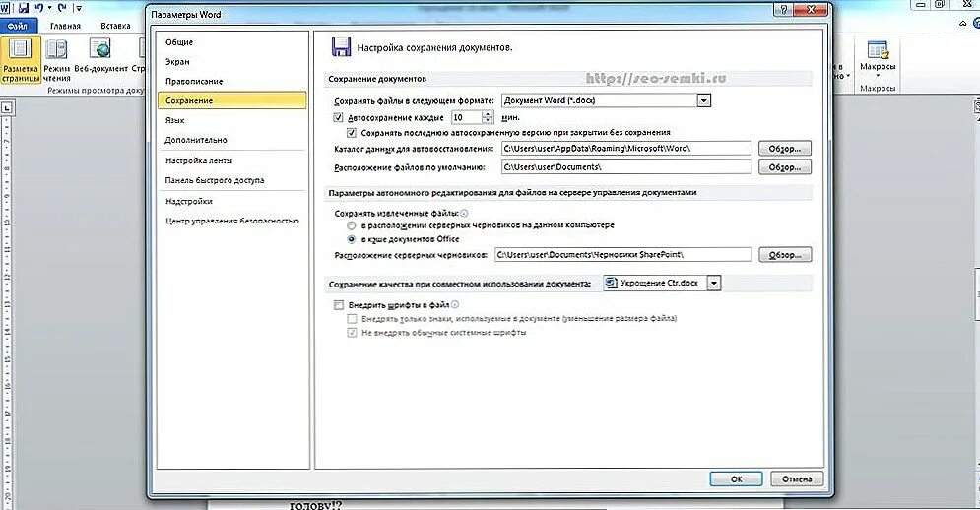This screenshot has height=510, width=980.
Task: Open the Дополнительно category
Action: 231,140
